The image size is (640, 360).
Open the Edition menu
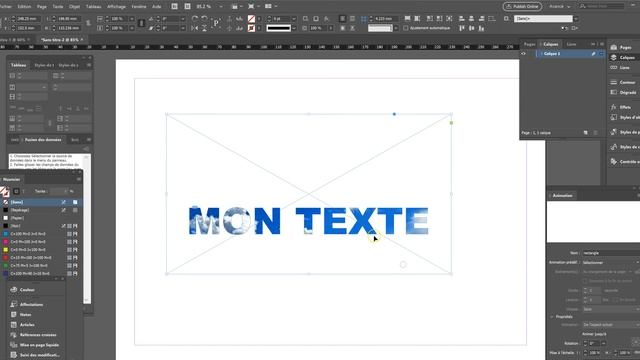coord(24,7)
